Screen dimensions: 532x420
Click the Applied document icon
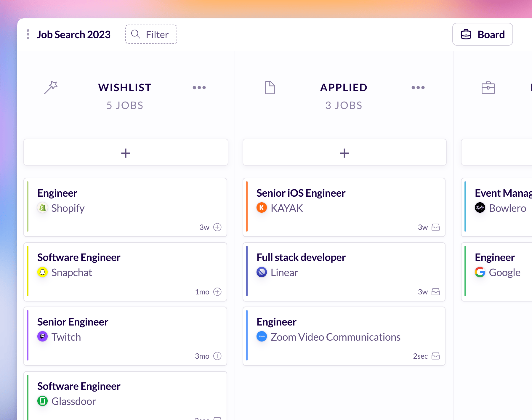click(x=270, y=88)
